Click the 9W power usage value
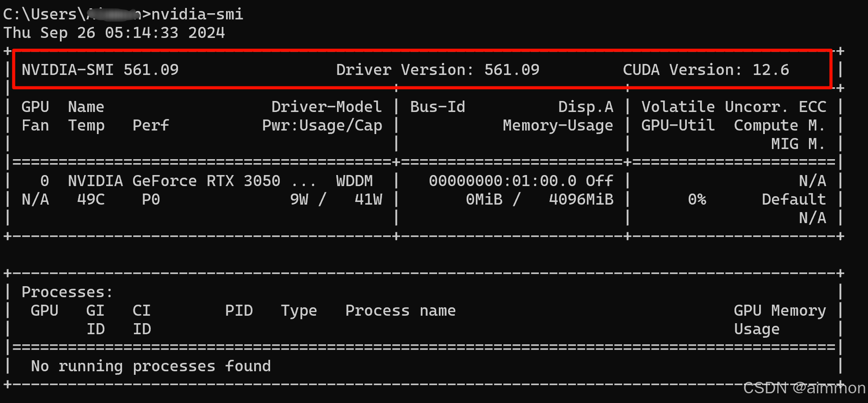868x403 pixels. point(299,199)
